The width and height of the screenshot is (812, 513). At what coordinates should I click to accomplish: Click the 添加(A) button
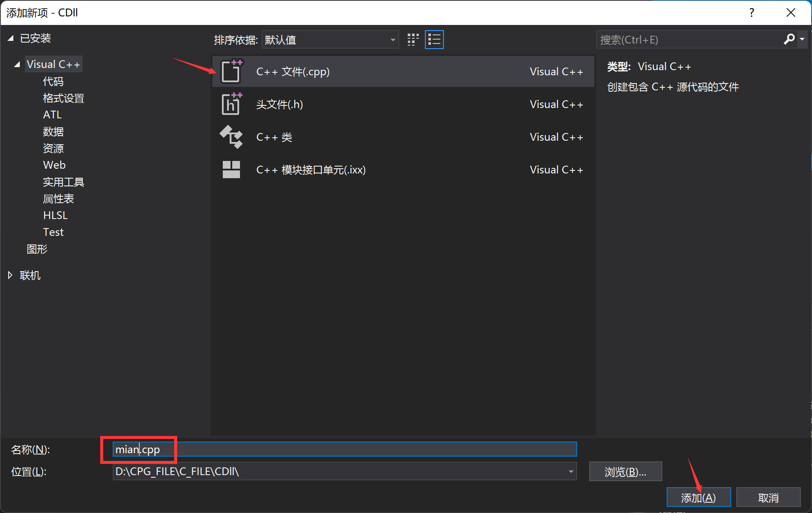698,498
